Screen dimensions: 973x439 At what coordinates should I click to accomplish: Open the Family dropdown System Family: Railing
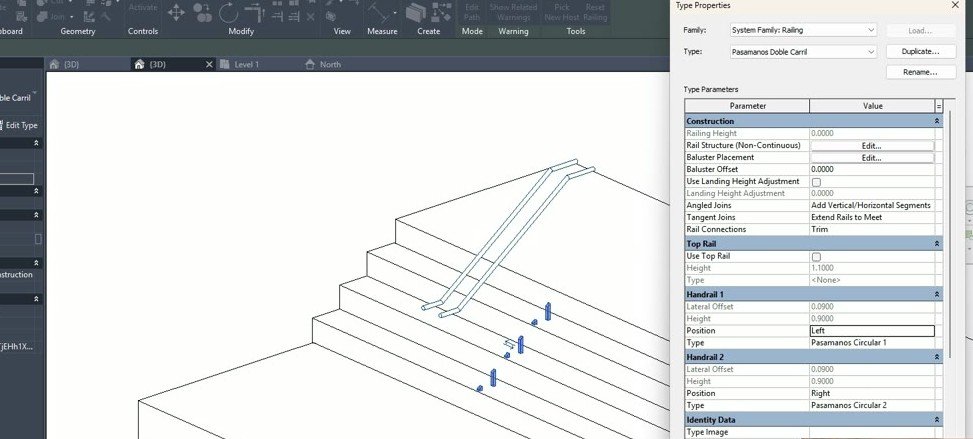803,30
